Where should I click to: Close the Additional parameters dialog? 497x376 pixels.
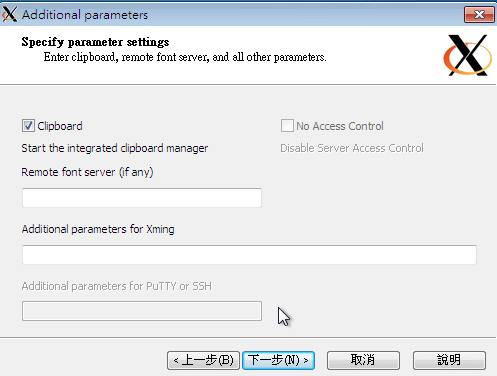point(479,15)
